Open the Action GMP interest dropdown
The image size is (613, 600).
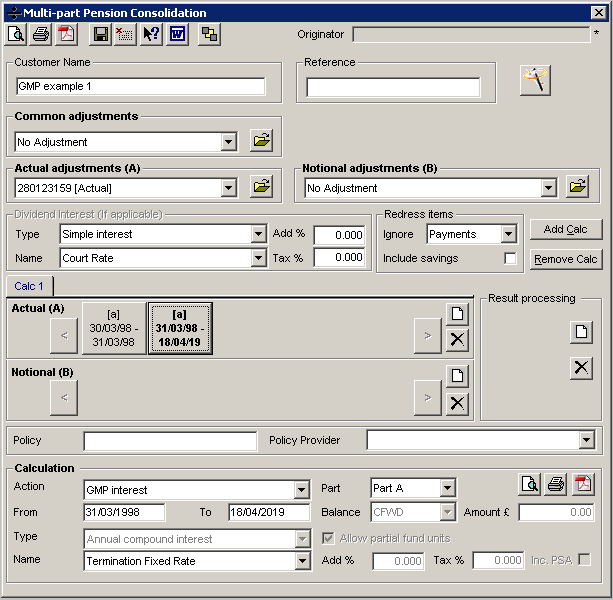pyautogui.click(x=301, y=490)
